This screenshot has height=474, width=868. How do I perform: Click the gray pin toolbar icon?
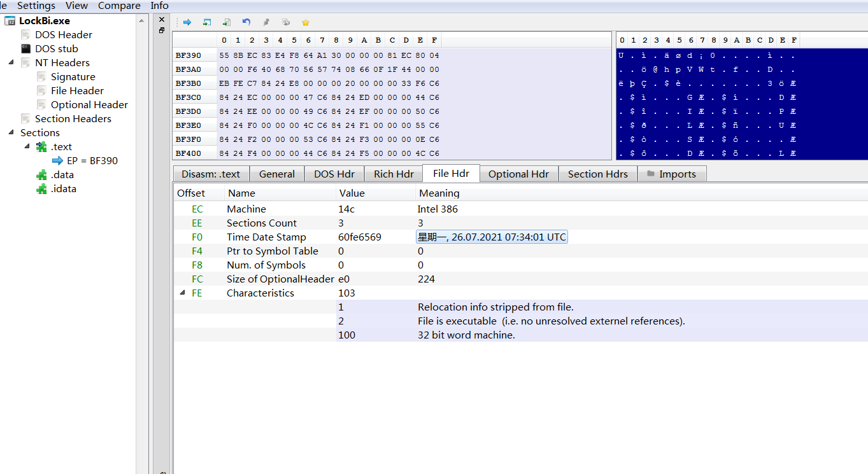(266, 22)
